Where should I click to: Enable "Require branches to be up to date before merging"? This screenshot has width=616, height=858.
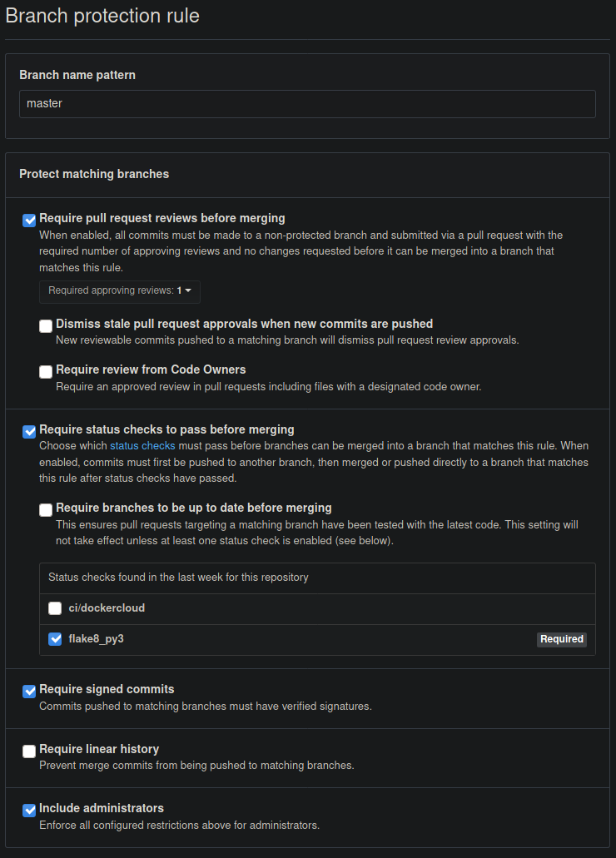pyautogui.click(x=46, y=509)
